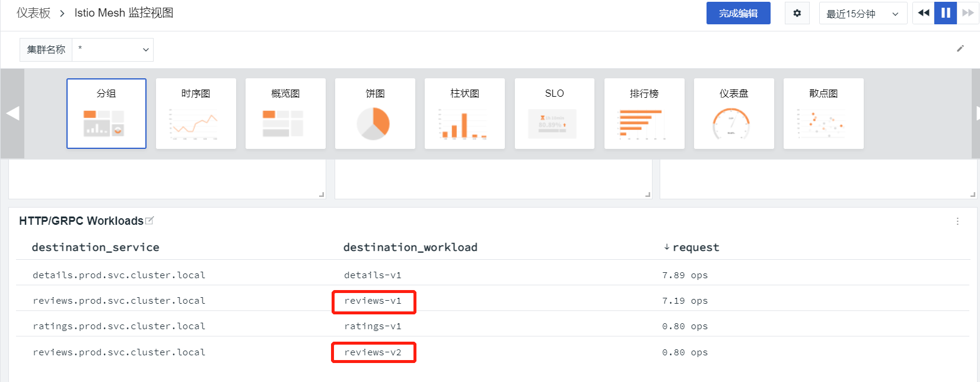The width and height of the screenshot is (980, 382).
Task: Open HTTP/GRPC Workloads title edit icon
Action: coord(149,221)
